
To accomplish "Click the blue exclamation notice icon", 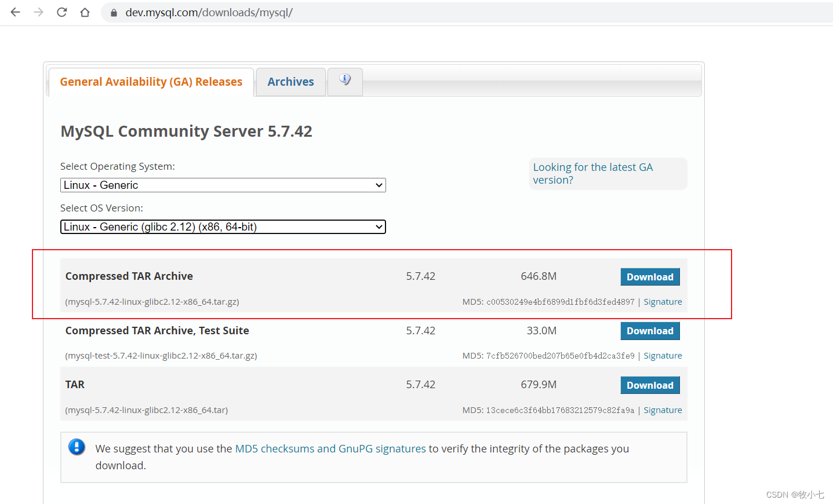I will pyautogui.click(x=77, y=447).
